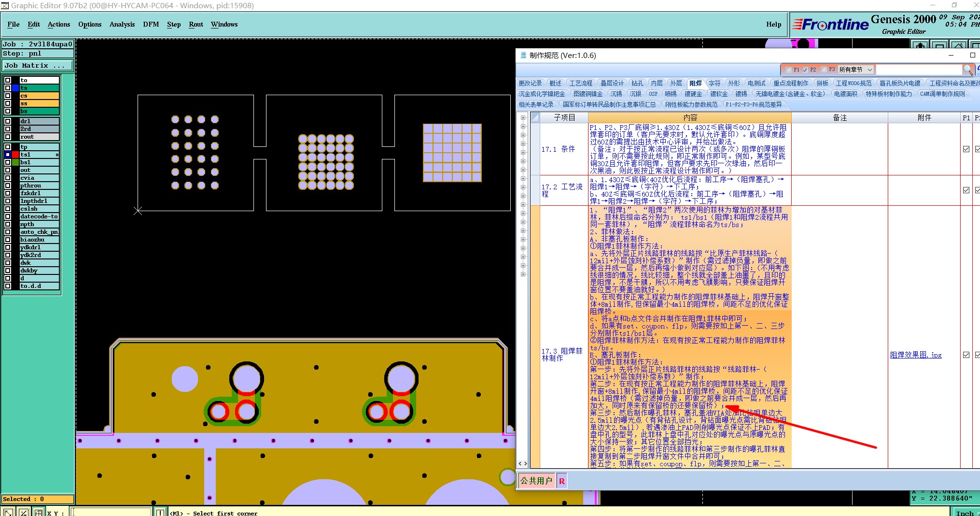Toggle the visibility box of layer ts
The image size is (980, 516).
(8, 88)
